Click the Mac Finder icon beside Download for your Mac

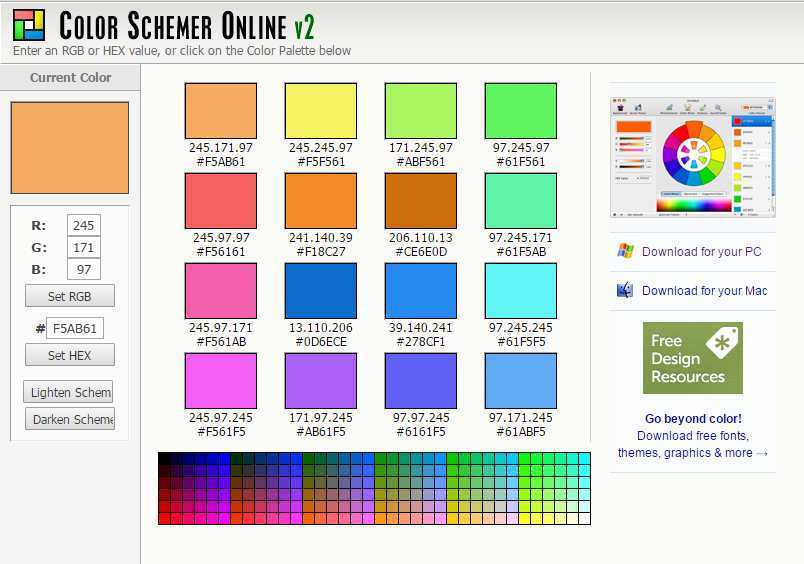pos(625,290)
